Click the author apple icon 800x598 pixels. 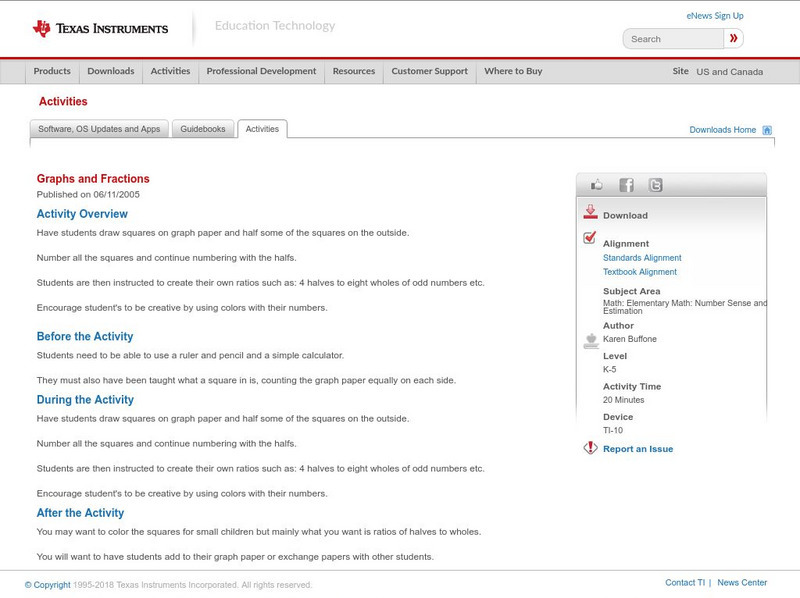pyautogui.click(x=591, y=341)
